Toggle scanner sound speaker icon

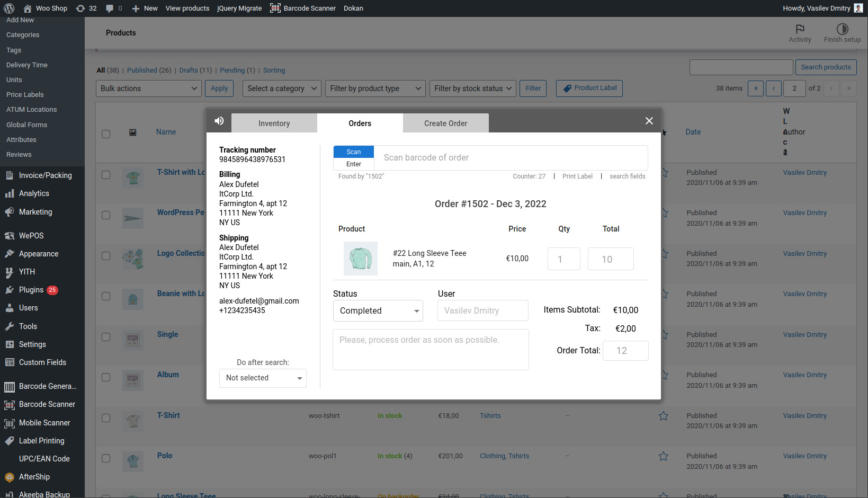pyautogui.click(x=219, y=121)
